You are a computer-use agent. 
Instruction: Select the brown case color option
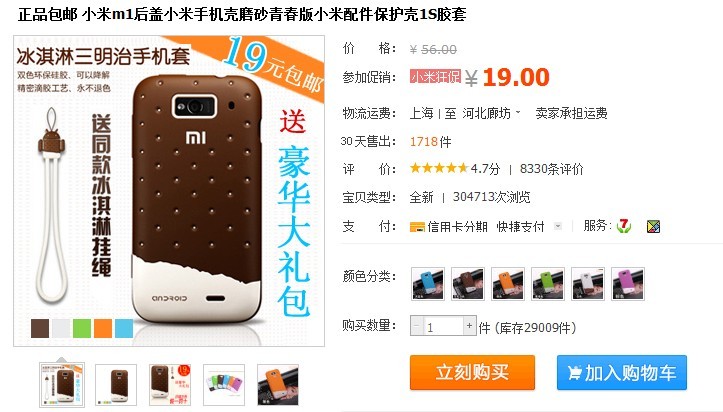[x=468, y=284]
